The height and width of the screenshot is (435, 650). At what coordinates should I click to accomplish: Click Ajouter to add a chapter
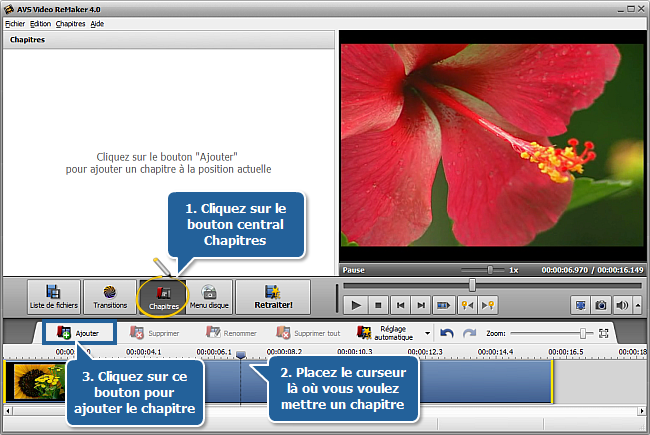(78, 332)
